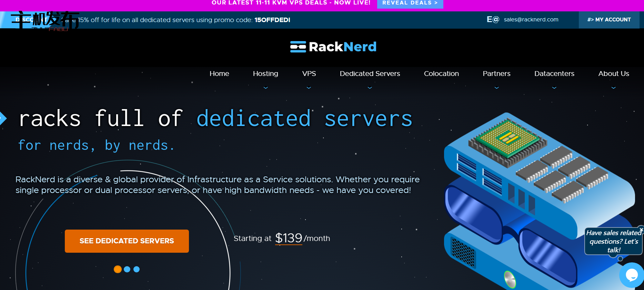This screenshot has width=644, height=290.
Task: Switch to the third carousel slide dot
Action: [x=137, y=269]
